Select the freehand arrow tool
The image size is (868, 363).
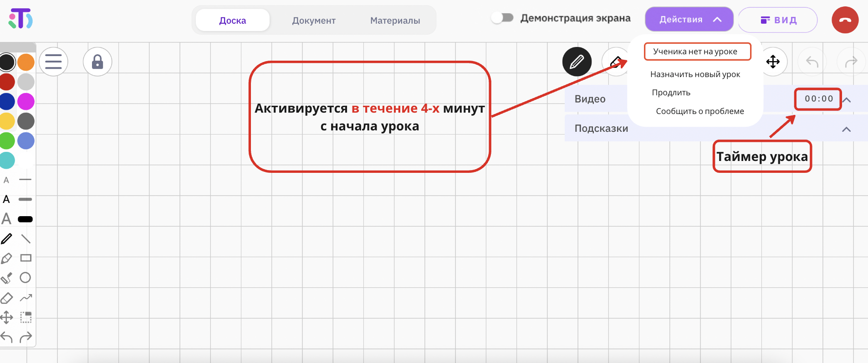[26, 298]
